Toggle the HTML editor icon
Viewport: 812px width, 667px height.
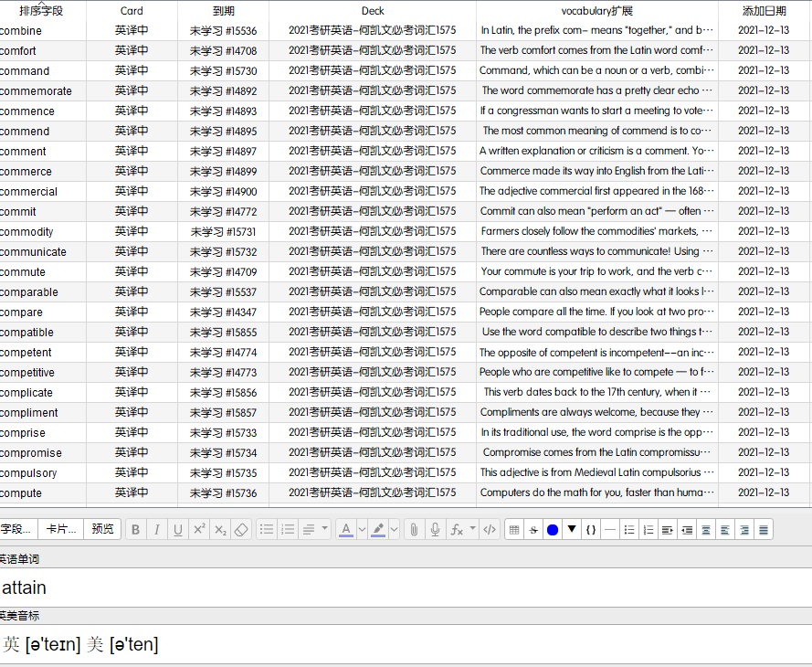click(490, 529)
